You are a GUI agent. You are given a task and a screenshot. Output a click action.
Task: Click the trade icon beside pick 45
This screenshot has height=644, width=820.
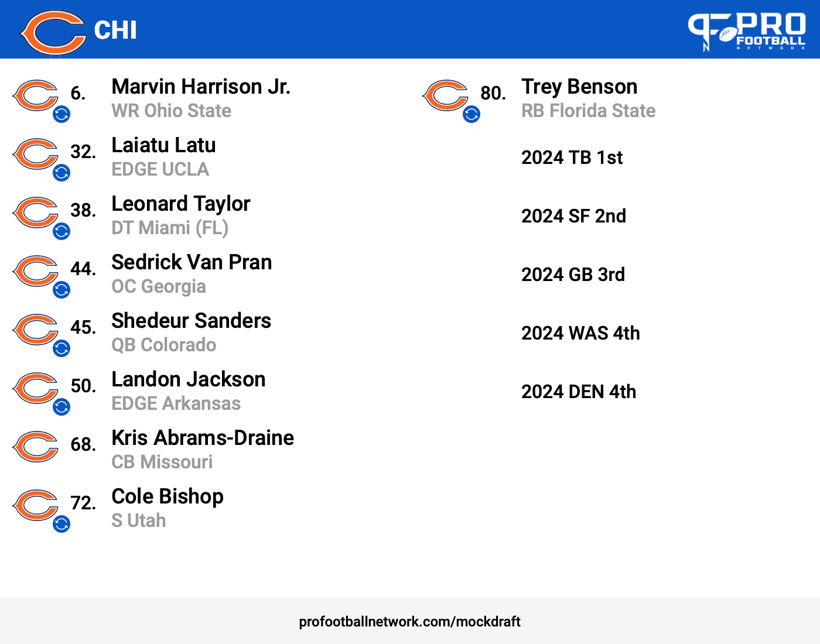coord(61,348)
